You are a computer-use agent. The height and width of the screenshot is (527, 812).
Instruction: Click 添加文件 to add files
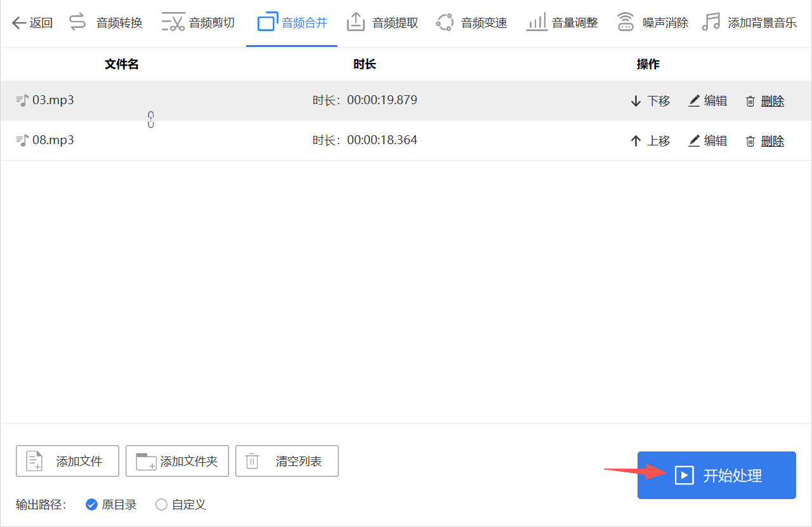[x=67, y=461]
